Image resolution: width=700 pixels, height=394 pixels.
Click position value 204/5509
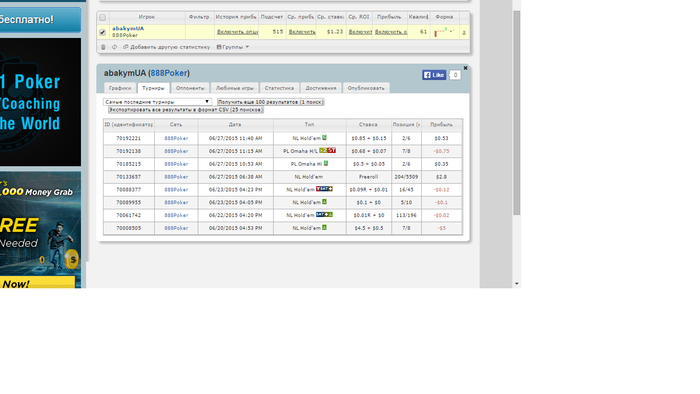(x=406, y=177)
